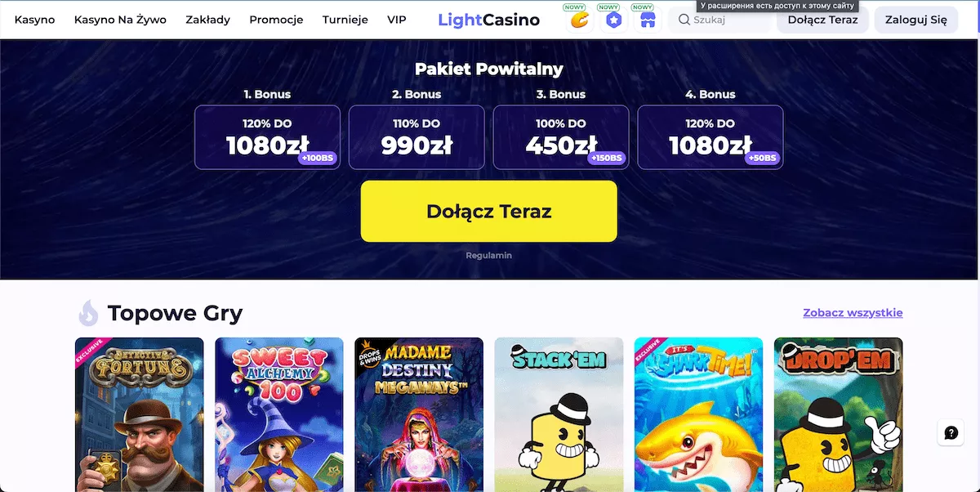Screen dimensions: 980x492
Task: Open the help chat bubble icon
Action: point(951,433)
